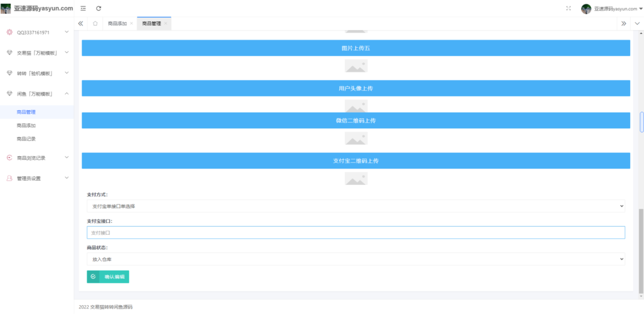The image size is (644, 314).
Task: Open the 商品状态 product status dropdown
Action: [x=355, y=259]
